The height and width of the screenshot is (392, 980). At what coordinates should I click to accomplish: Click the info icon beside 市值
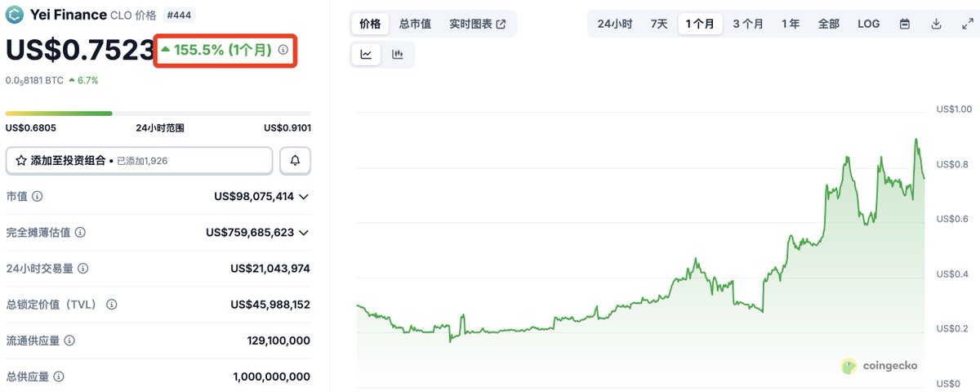point(38,197)
